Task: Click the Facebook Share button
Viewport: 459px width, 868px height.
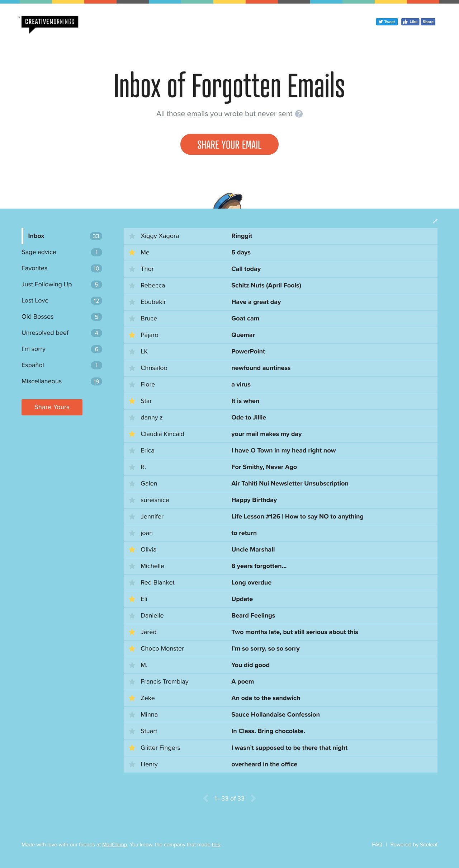Action: [428, 22]
